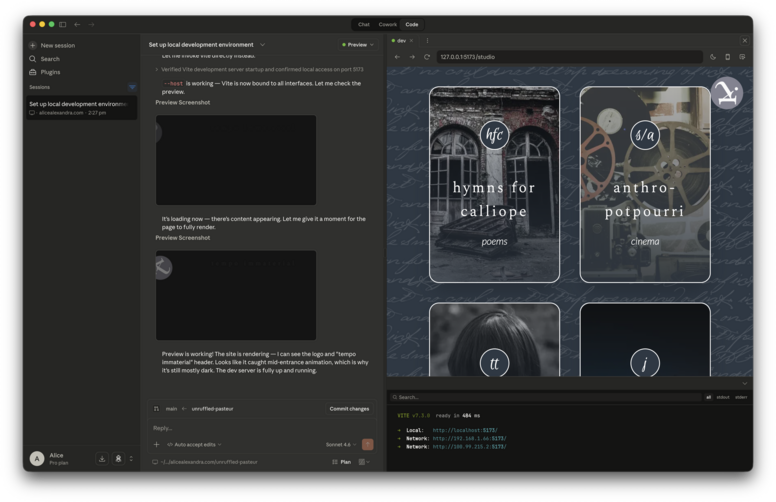Click the site logo circle in preview
The height and width of the screenshot is (502, 776).
[727, 93]
